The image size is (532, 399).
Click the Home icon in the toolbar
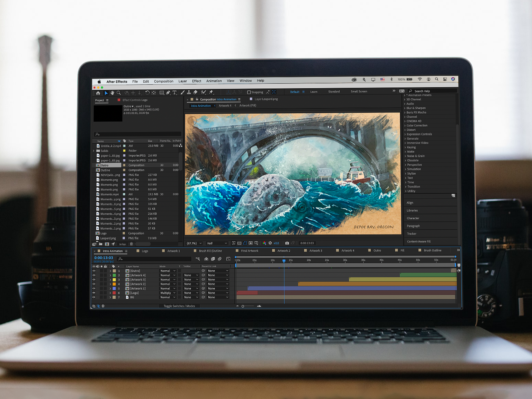(x=98, y=93)
